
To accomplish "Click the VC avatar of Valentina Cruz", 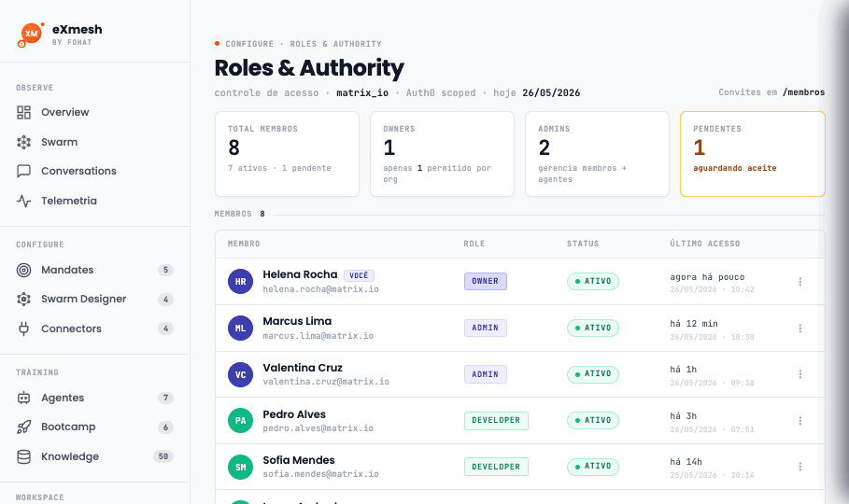I will tap(240, 374).
